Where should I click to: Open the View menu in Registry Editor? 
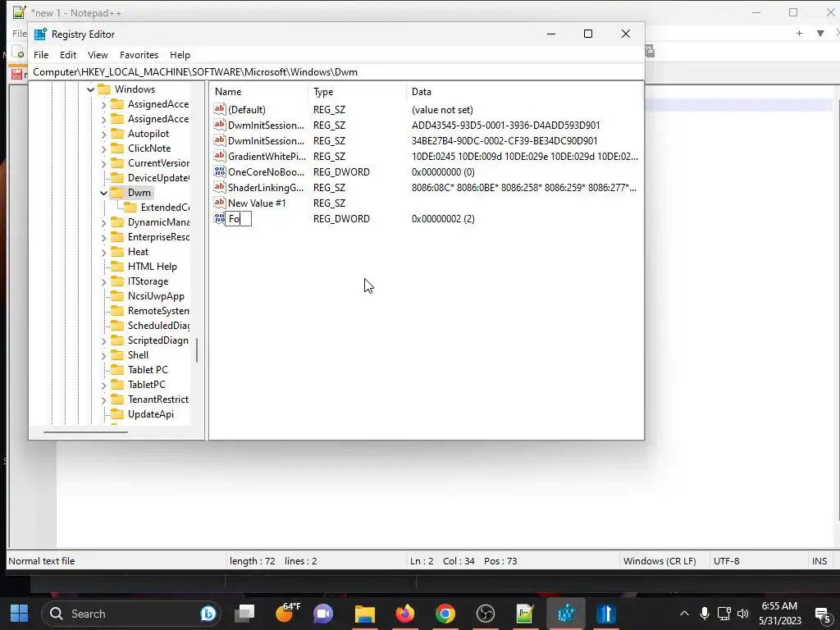click(98, 55)
